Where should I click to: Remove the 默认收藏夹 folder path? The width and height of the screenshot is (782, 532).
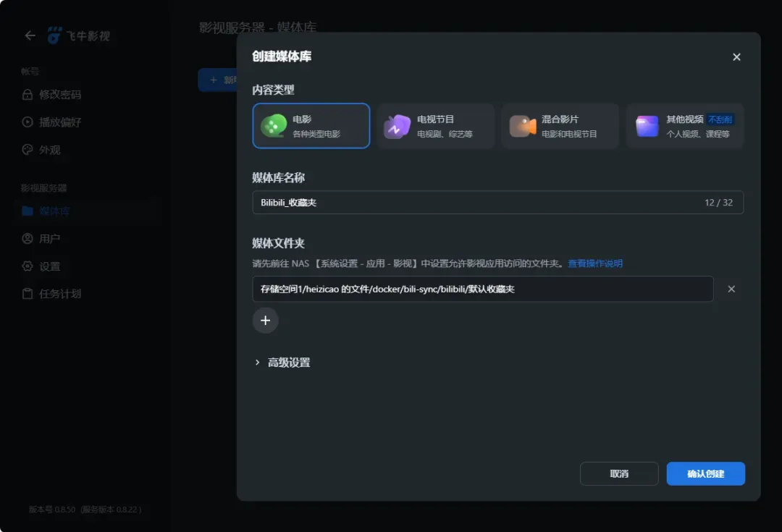731,290
